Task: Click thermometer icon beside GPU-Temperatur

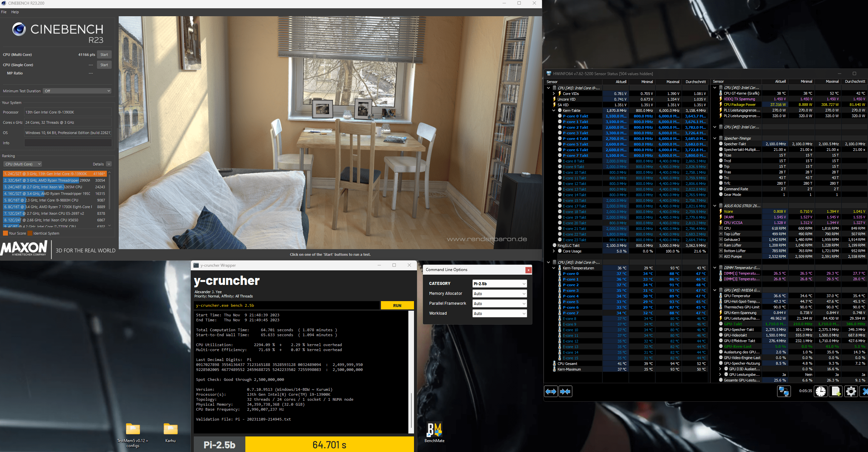Action: pyautogui.click(x=721, y=296)
